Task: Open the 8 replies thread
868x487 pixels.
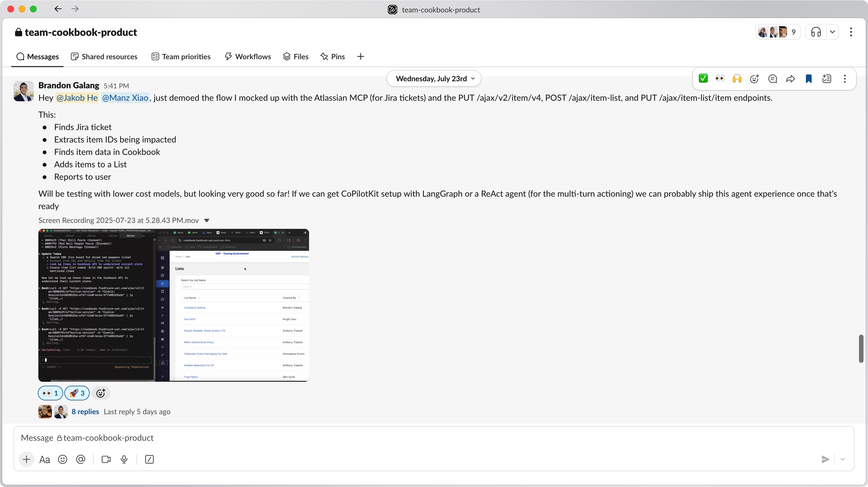Action: tap(85, 411)
